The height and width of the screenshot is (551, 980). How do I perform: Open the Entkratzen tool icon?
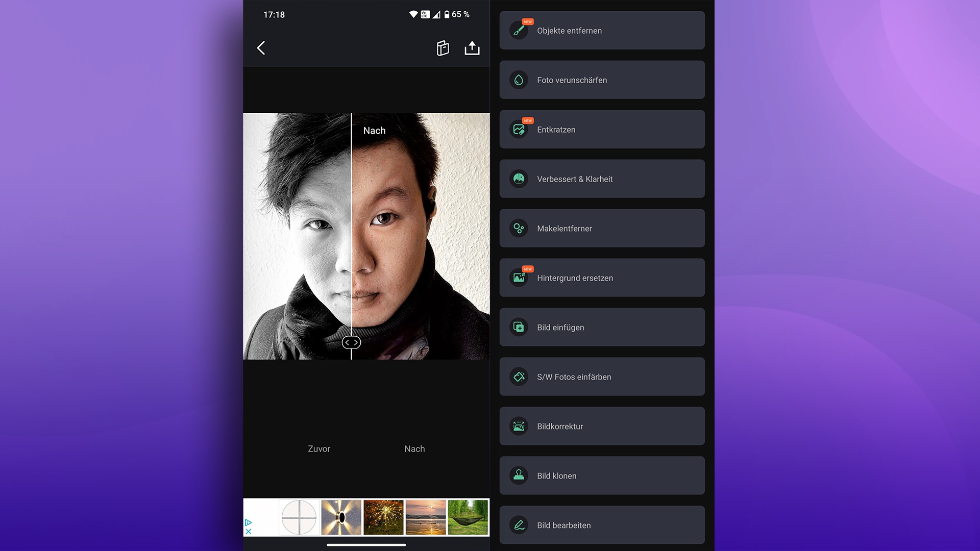point(519,130)
